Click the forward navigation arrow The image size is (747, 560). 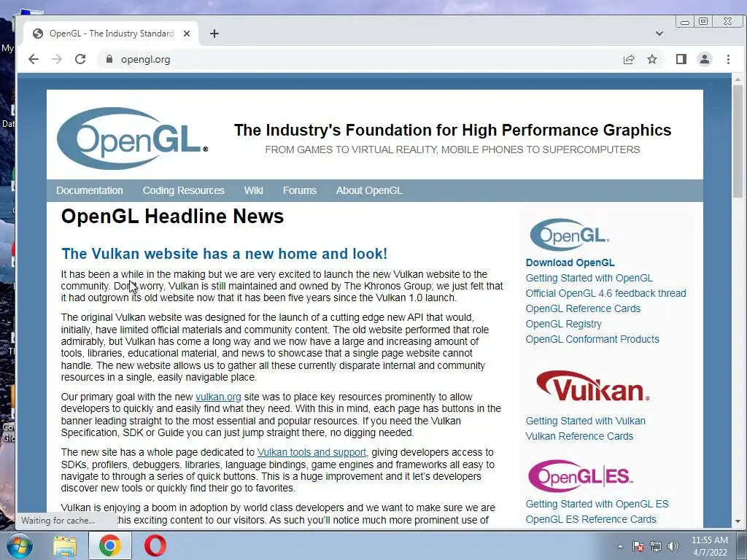coord(57,59)
